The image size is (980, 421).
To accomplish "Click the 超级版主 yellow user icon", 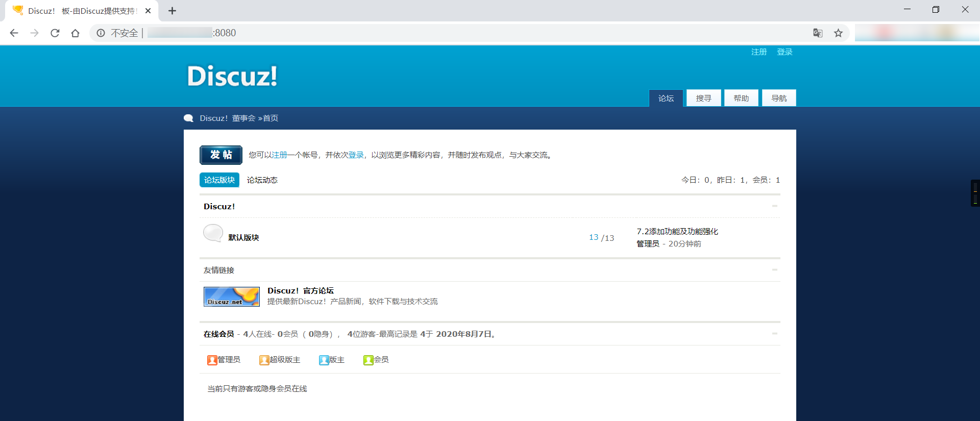I will tap(264, 360).
